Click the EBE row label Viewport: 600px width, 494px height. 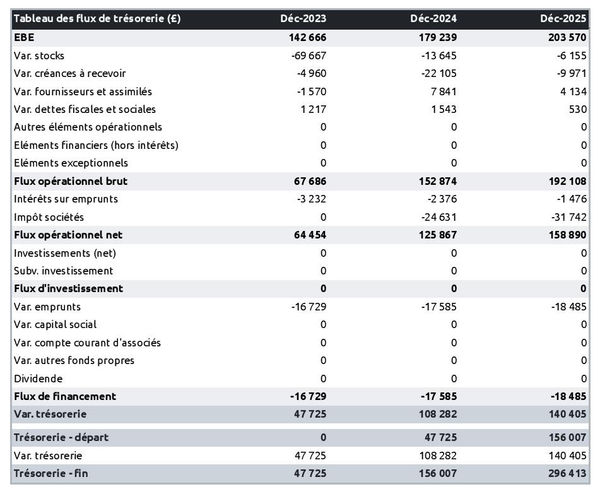click(24, 37)
